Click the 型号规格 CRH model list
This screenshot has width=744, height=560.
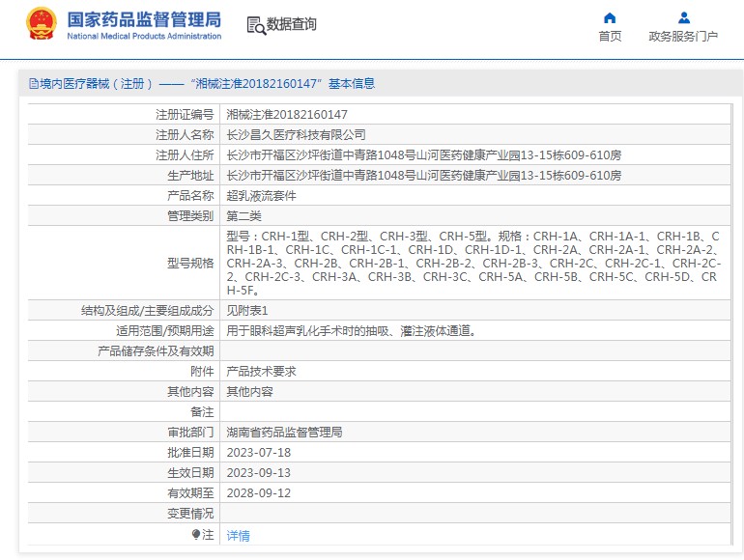tap(473, 264)
